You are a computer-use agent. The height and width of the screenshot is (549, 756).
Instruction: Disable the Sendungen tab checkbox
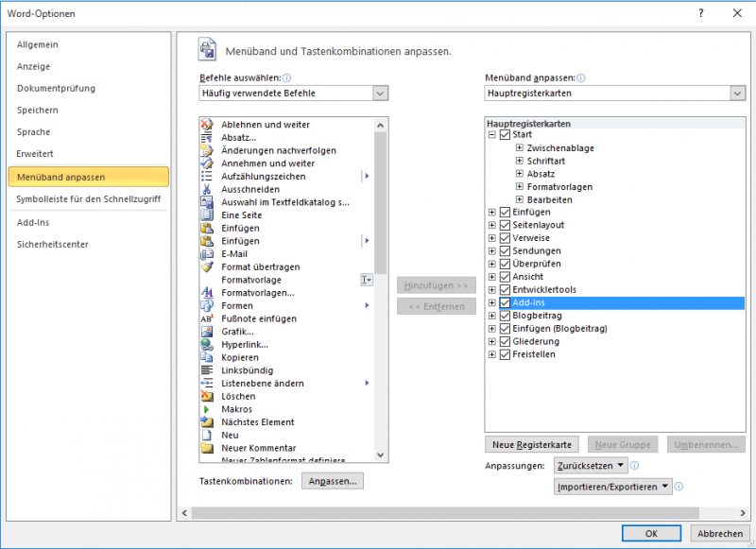[x=505, y=251]
